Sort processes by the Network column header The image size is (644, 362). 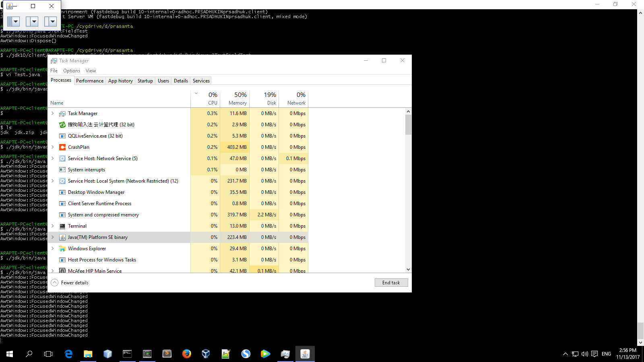(x=294, y=99)
